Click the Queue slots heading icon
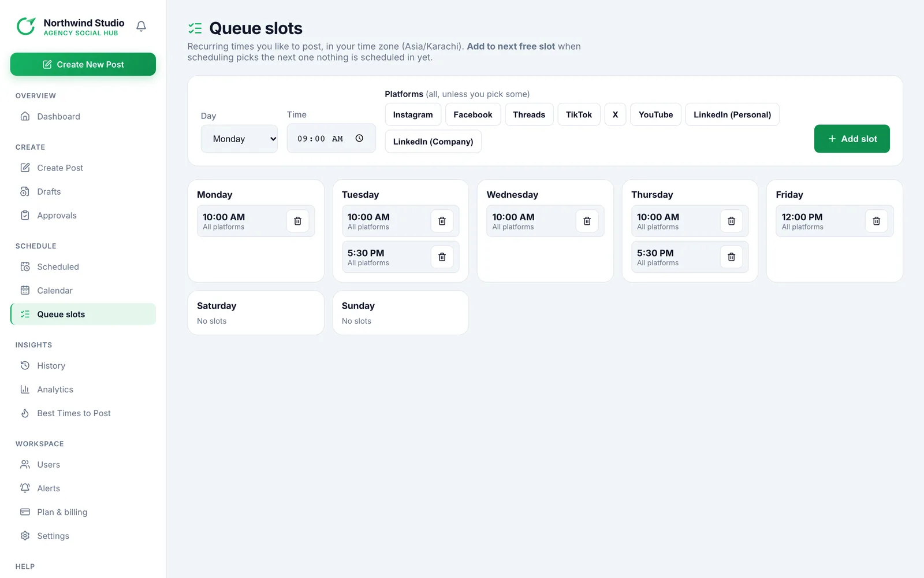Image resolution: width=924 pixels, height=578 pixels. (195, 28)
